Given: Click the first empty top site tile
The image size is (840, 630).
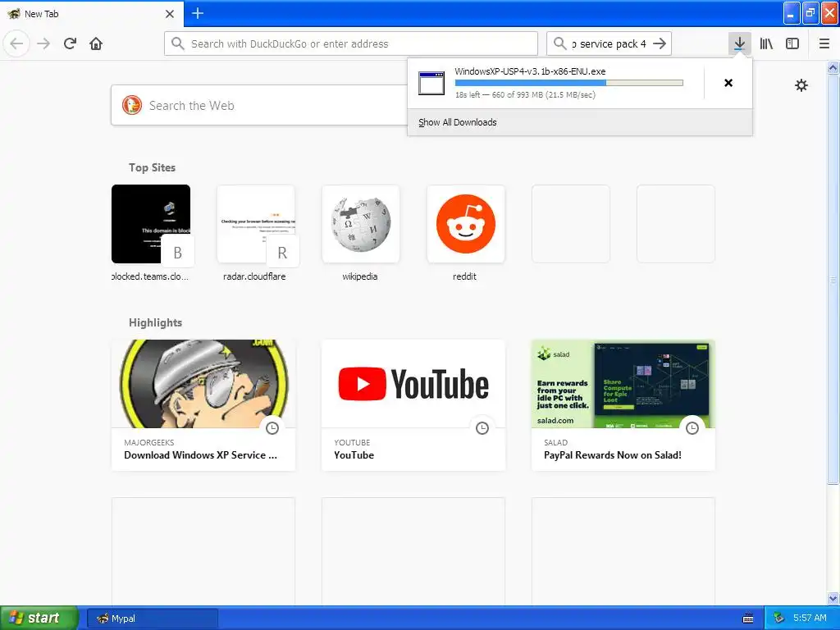Looking at the screenshot, I should click(571, 224).
